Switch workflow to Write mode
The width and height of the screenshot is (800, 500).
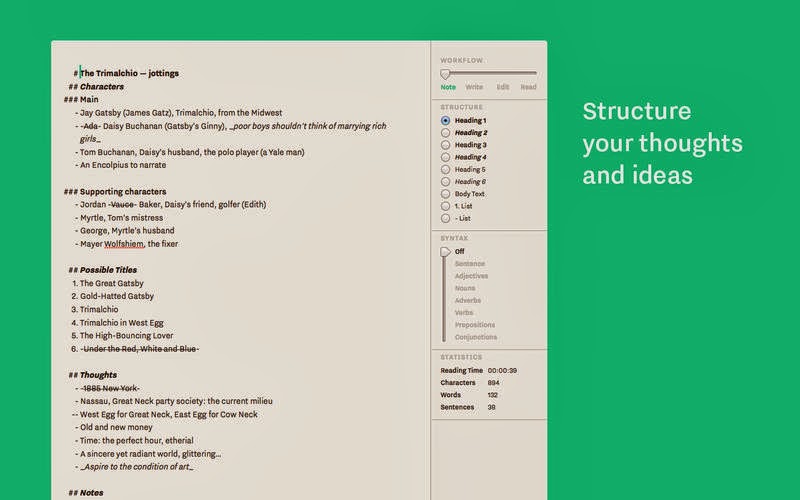(x=474, y=87)
